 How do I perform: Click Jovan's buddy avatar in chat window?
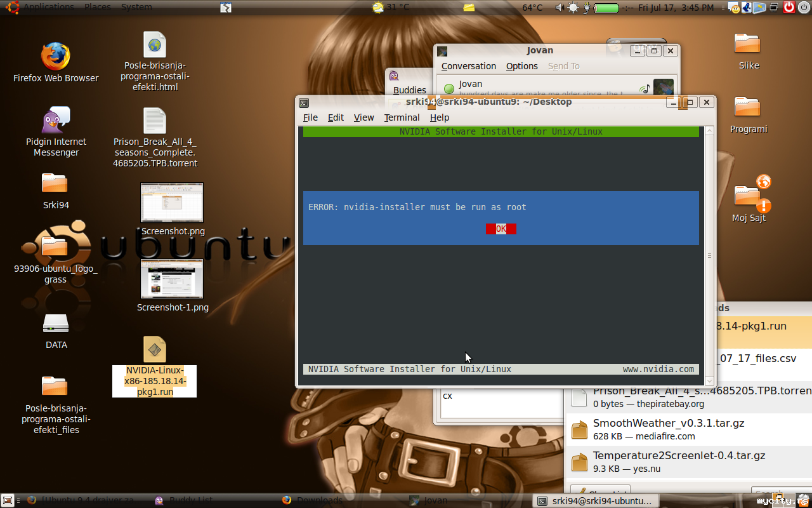[x=664, y=88]
